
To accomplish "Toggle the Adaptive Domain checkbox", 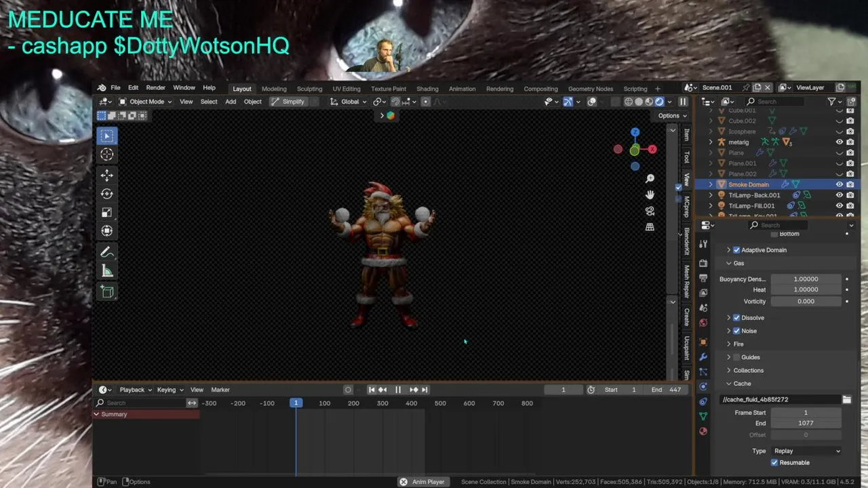I will click(x=736, y=250).
